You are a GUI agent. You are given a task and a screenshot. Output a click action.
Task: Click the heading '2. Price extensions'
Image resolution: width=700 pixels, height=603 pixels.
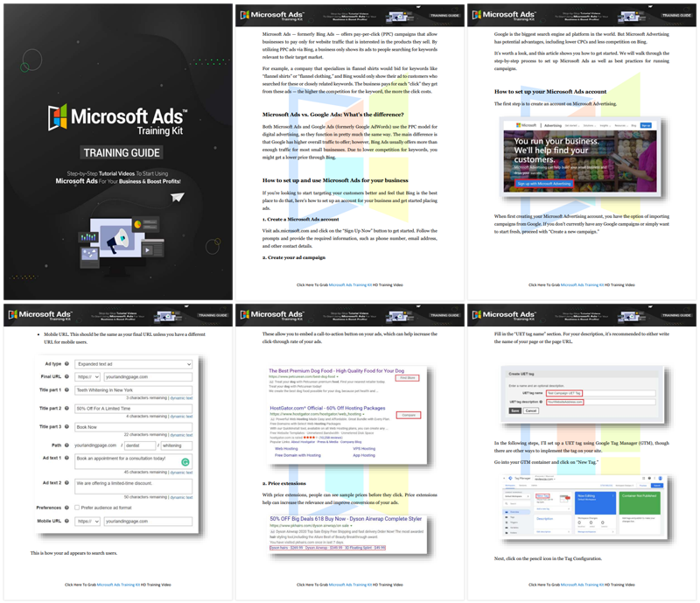[283, 483]
